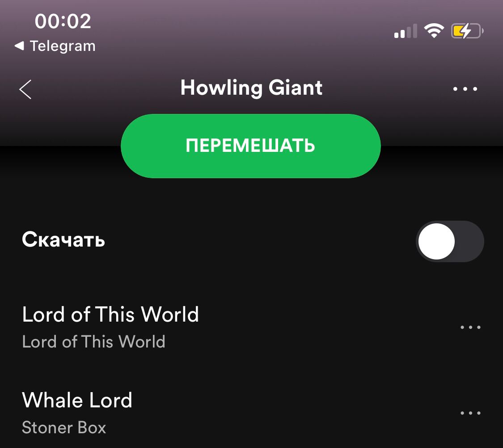Tap the Lord of This World album subtitle
Screen dimensions: 503x448
pos(94,341)
